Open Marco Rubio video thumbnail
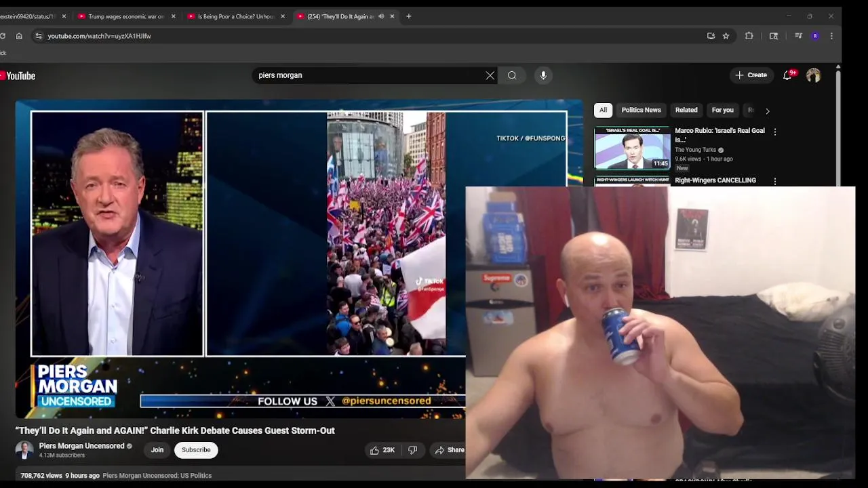 633,148
